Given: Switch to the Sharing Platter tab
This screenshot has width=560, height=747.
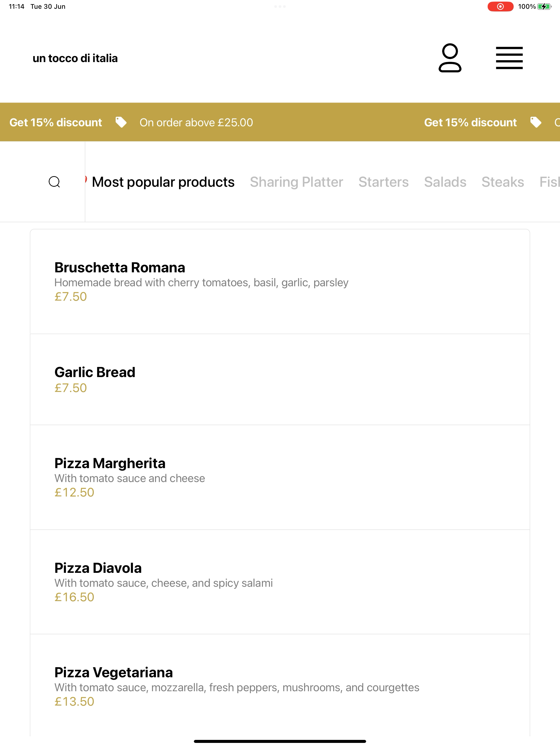Looking at the screenshot, I should pos(297,182).
